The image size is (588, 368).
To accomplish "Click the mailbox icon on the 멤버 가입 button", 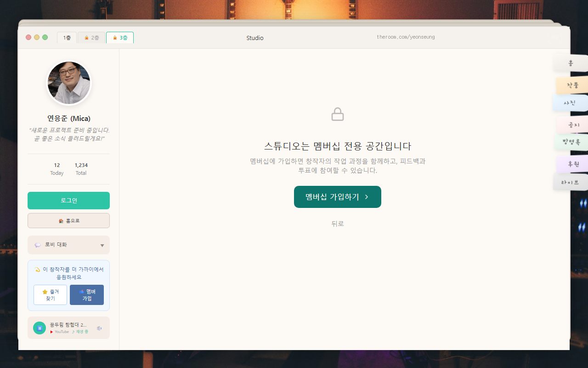I will tap(83, 291).
